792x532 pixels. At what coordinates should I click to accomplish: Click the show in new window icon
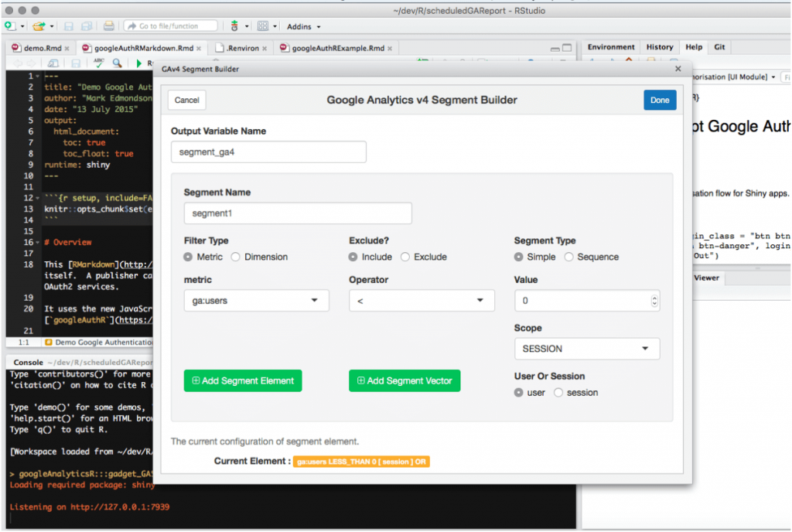click(x=53, y=63)
